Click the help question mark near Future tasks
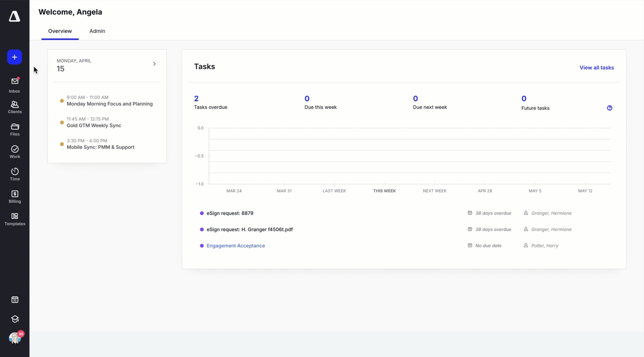Screen dimensions: 644x357 pyautogui.click(x=610, y=108)
